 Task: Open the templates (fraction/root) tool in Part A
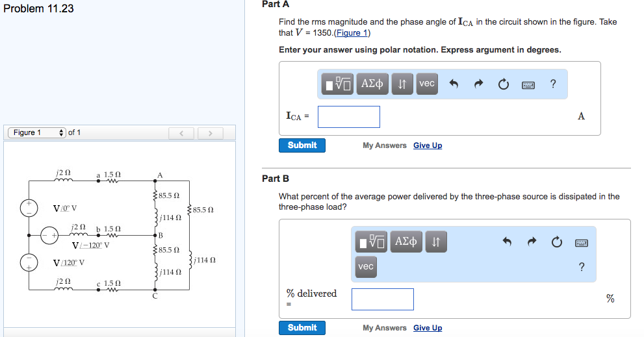tap(337, 84)
